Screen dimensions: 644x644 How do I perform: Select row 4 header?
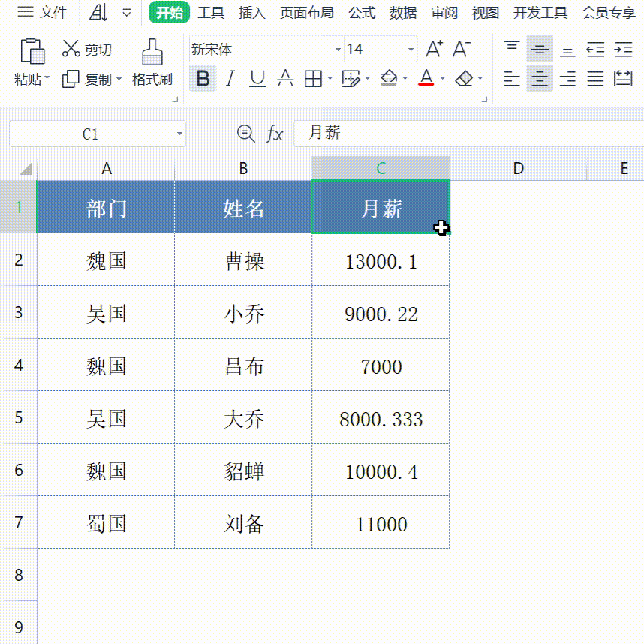pyautogui.click(x=19, y=365)
